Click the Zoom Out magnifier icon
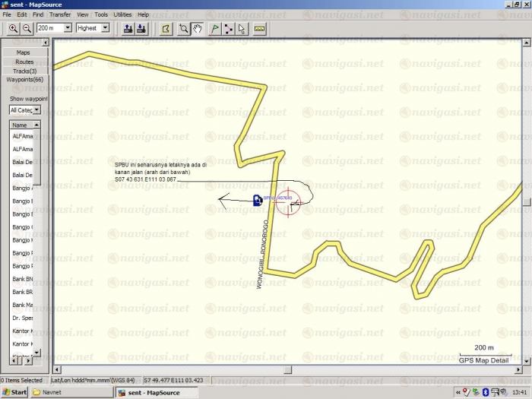532x399 pixels. point(27,28)
